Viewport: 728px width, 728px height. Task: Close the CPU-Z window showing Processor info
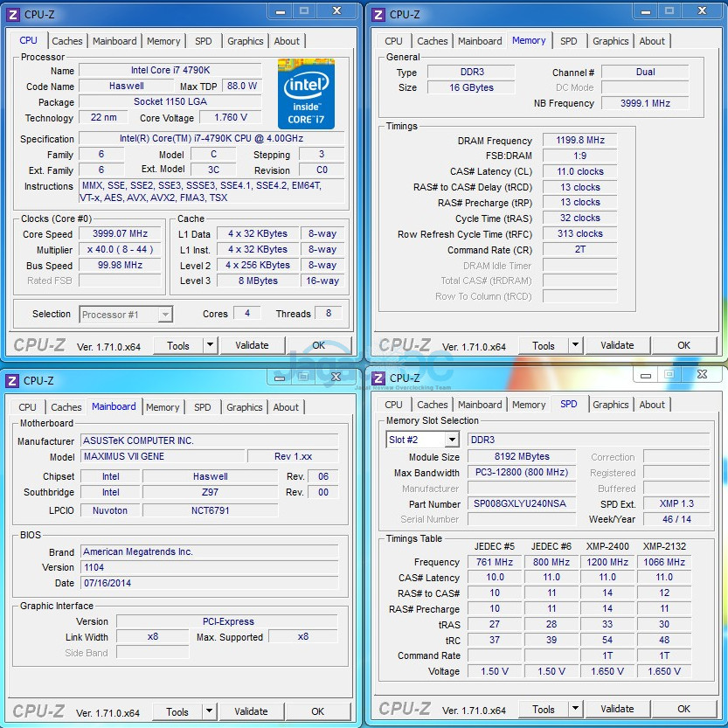[x=335, y=11]
